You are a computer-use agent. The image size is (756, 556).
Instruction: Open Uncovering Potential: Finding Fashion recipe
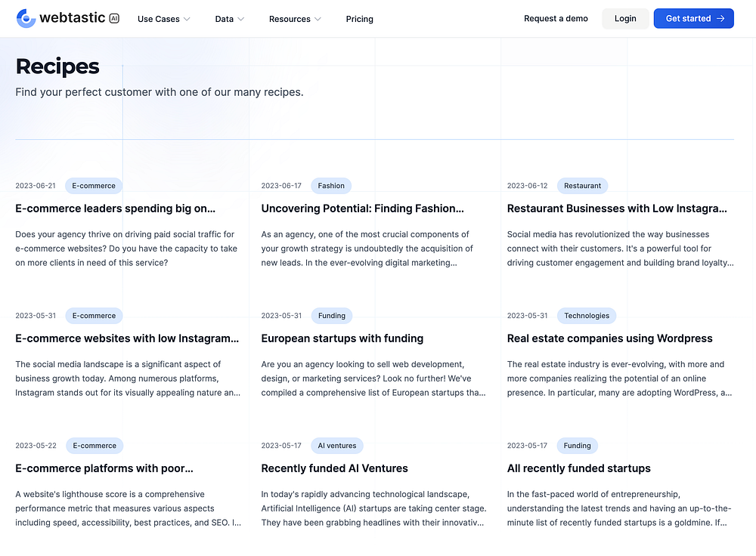point(363,208)
